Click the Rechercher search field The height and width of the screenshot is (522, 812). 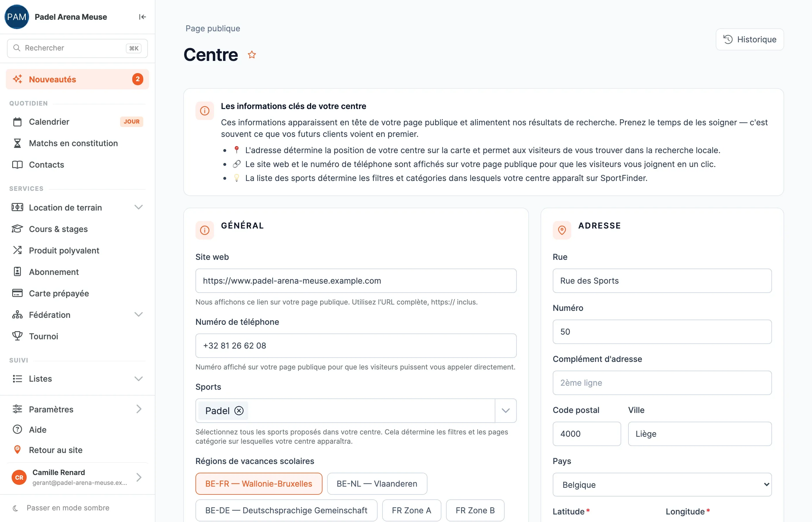tap(77, 48)
